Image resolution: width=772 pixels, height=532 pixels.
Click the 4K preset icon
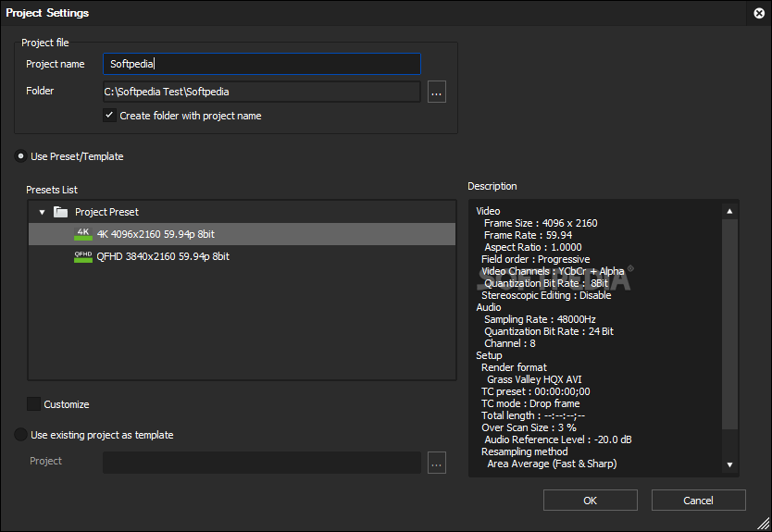(83, 234)
